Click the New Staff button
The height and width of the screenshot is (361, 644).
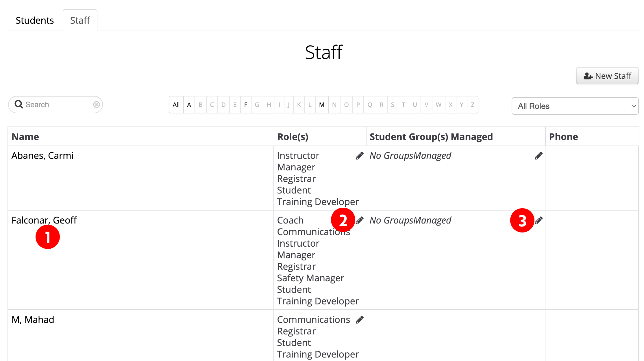[x=607, y=76]
